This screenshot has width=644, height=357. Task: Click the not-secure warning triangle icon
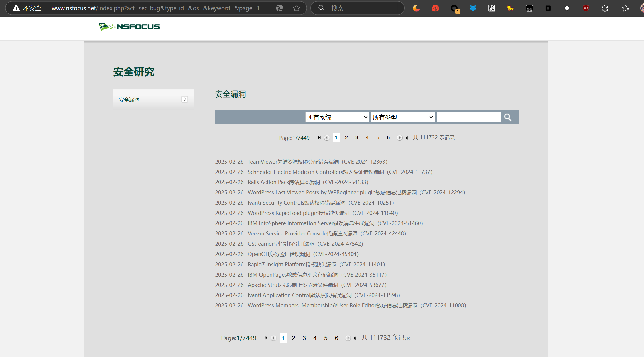pos(16,8)
